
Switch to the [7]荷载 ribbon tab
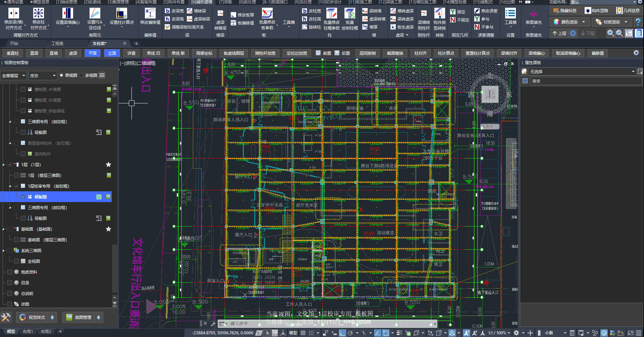click(x=225, y=2)
